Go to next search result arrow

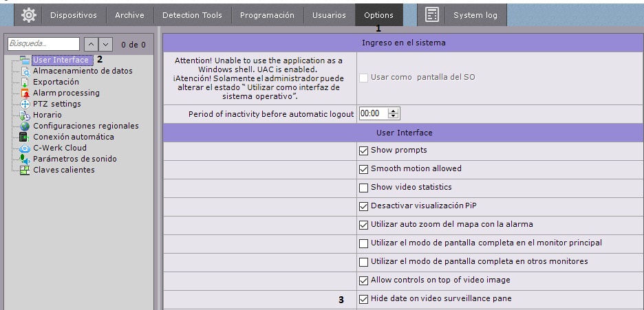point(105,45)
